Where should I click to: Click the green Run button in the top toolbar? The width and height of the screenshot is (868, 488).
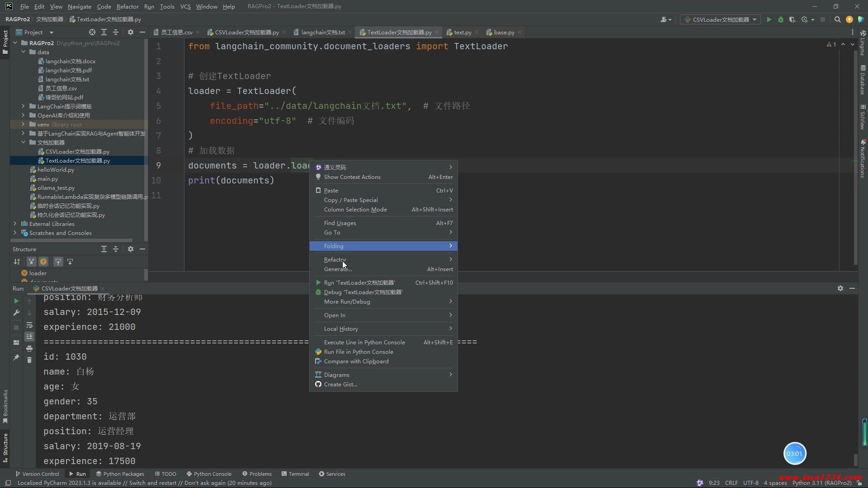point(769,19)
